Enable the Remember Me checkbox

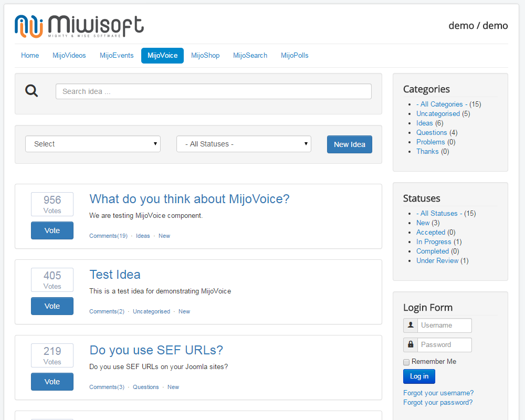tap(406, 362)
